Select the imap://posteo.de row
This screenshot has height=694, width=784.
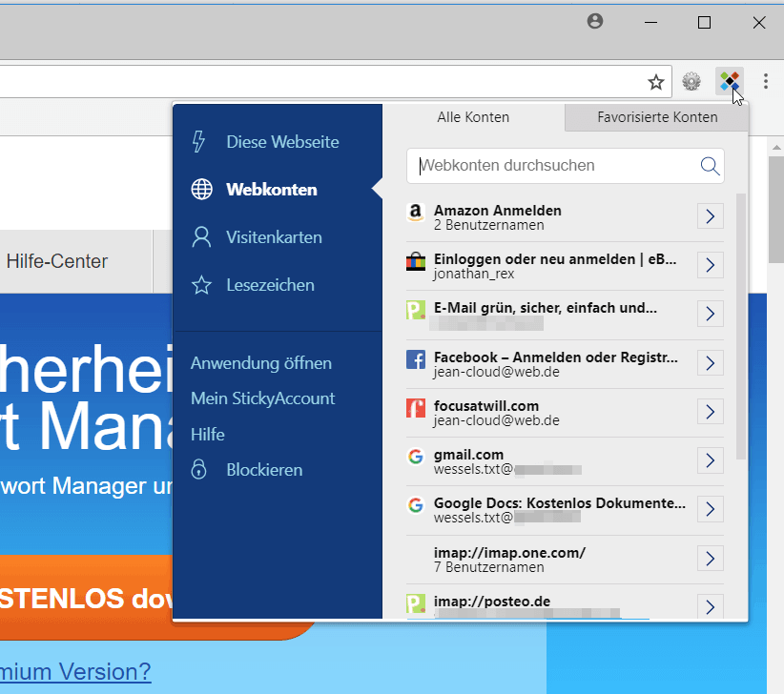(565, 602)
